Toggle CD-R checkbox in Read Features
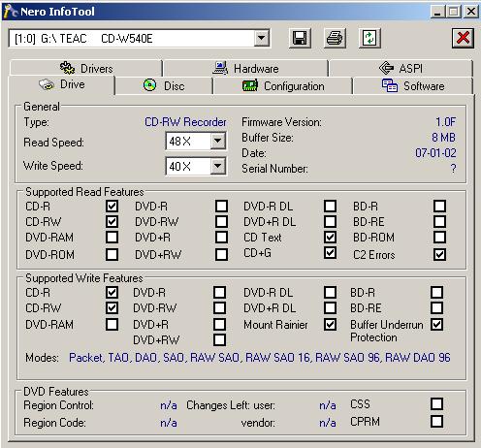481x448 pixels. click(112, 206)
